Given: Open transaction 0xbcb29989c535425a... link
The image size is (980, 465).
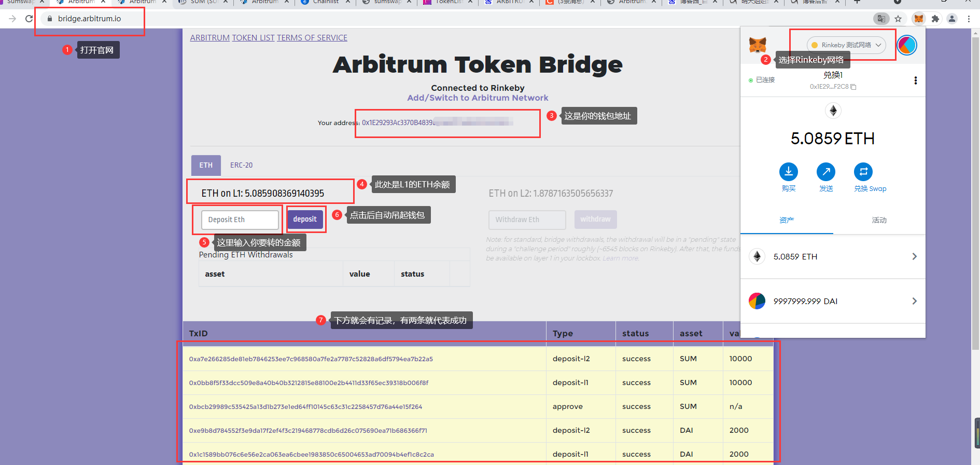Looking at the screenshot, I should [306, 406].
